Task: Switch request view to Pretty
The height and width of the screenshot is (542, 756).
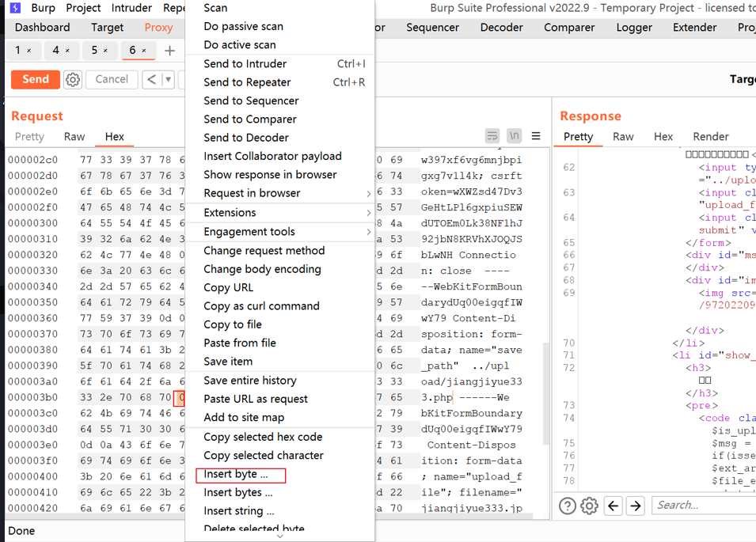Action: (x=30, y=137)
